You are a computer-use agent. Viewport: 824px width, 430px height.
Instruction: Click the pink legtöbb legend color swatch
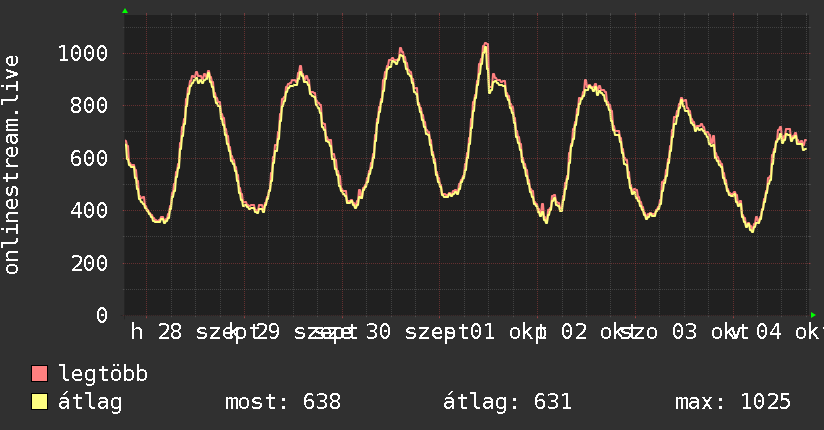[39, 373]
